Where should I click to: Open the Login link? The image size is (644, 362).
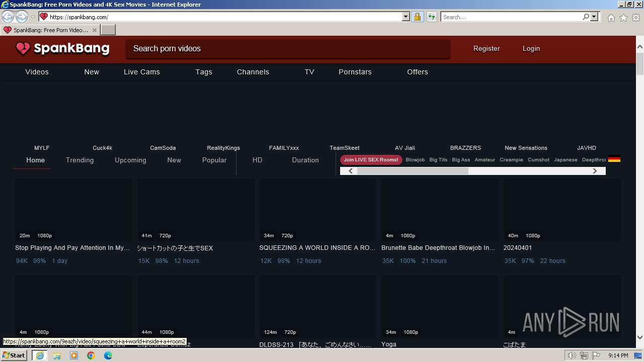pos(531,49)
